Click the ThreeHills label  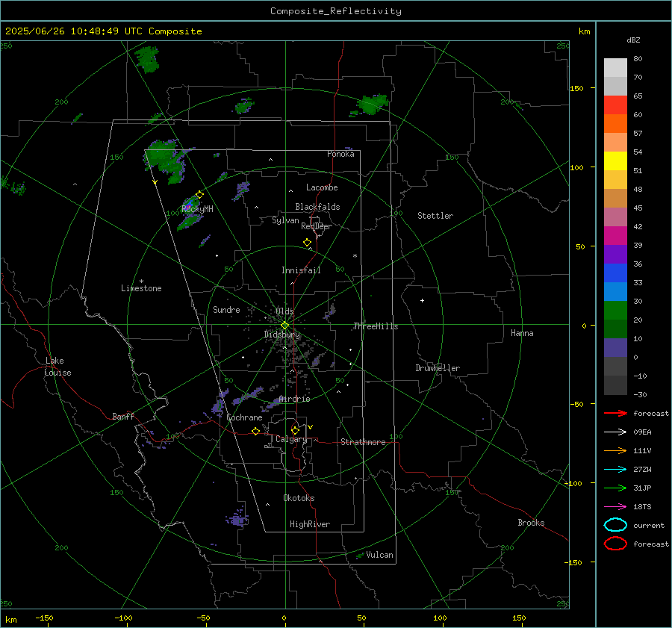(376, 326)
